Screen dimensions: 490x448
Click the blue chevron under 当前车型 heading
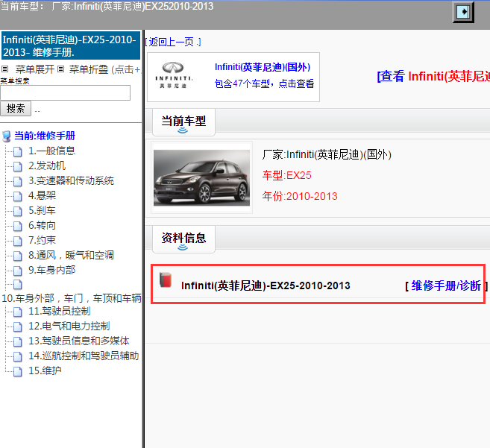click(x=183, y=130)
